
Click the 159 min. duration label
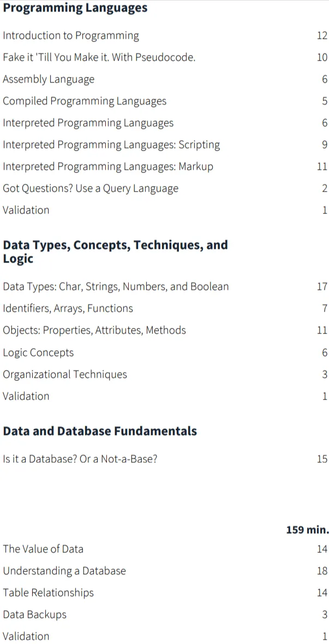coord(307,530)
